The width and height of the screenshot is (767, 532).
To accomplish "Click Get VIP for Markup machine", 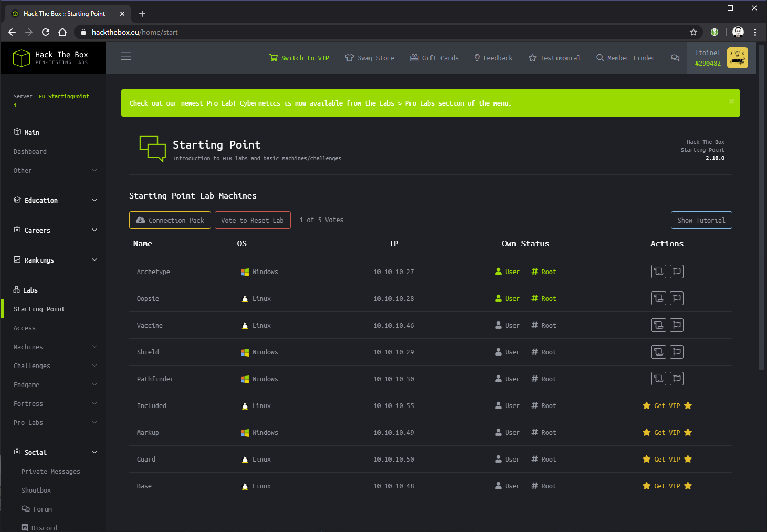I will (667, 432).
